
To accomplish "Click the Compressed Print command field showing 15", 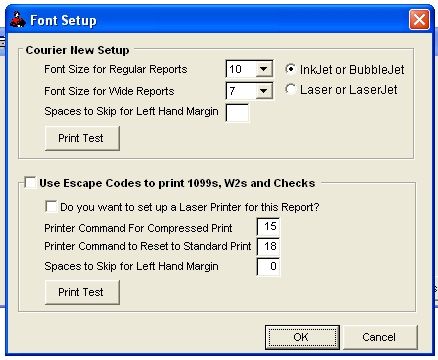I will pos(268,227).
